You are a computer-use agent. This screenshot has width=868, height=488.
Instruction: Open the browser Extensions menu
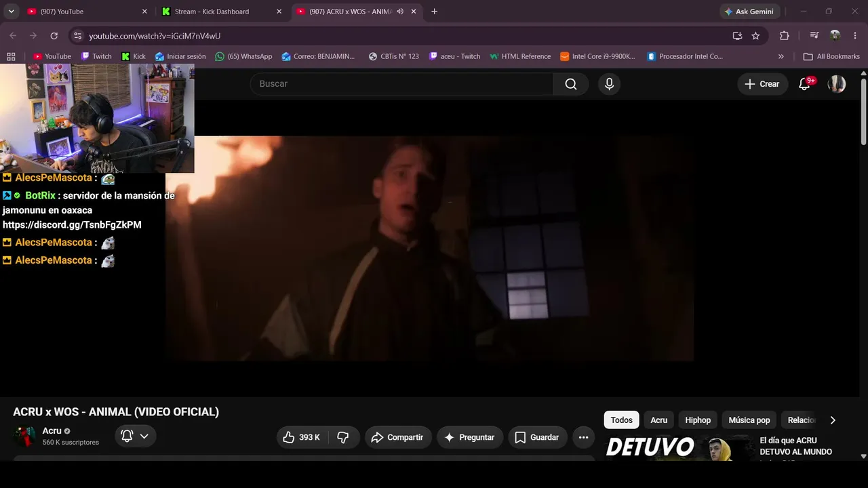point(785,36)
